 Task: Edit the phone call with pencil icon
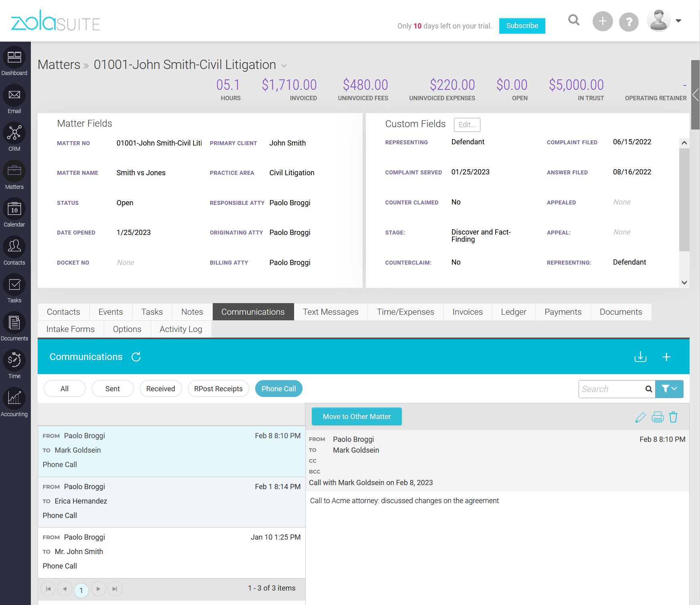pos(640,417)
